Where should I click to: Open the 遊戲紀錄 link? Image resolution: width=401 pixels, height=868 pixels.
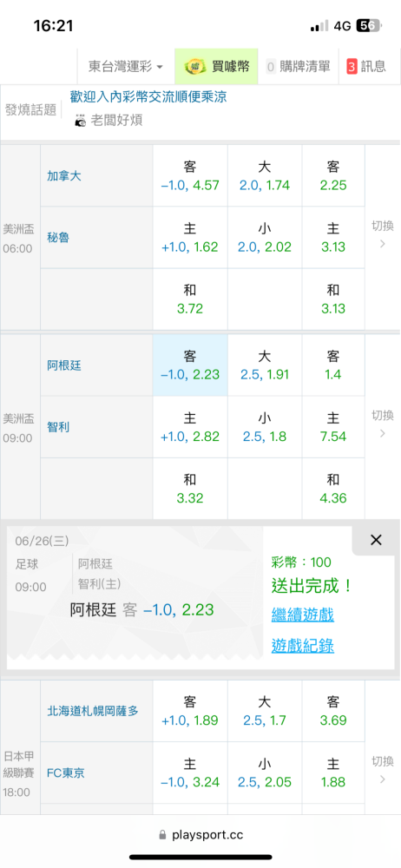[x=302, y=646]
